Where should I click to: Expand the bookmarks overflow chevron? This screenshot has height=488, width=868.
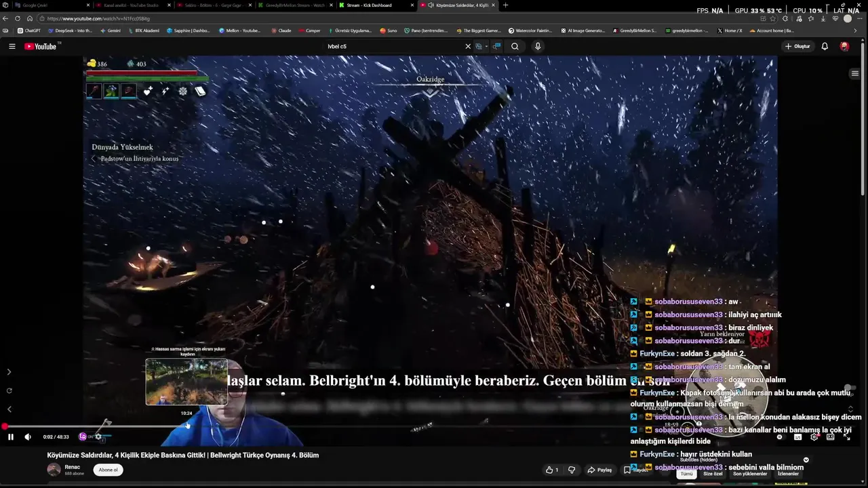point(854,30)
